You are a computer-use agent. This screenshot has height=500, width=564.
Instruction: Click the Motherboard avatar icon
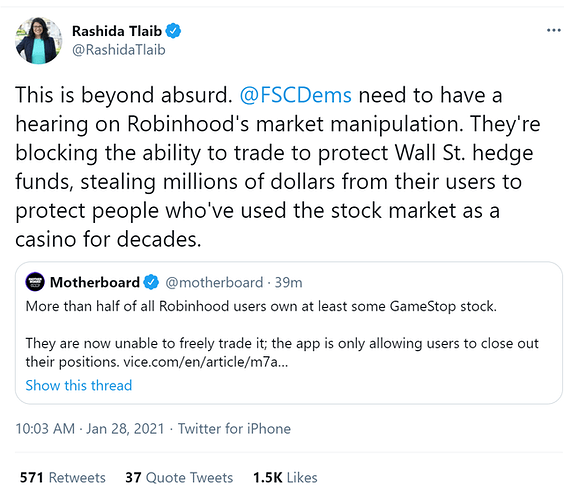click(35, 282)
